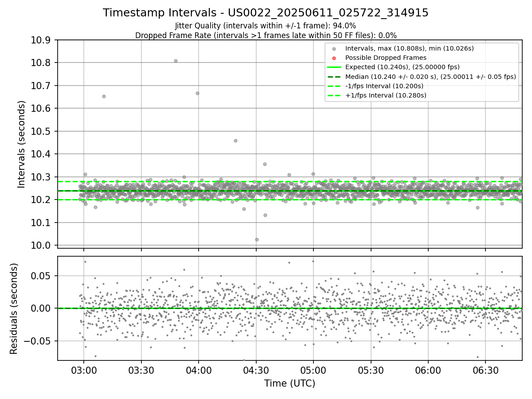The image size is (532, 399).
Task: Click the outlier point near 10.65 seconds after 03:00
Action: click(x=104, y=96)
